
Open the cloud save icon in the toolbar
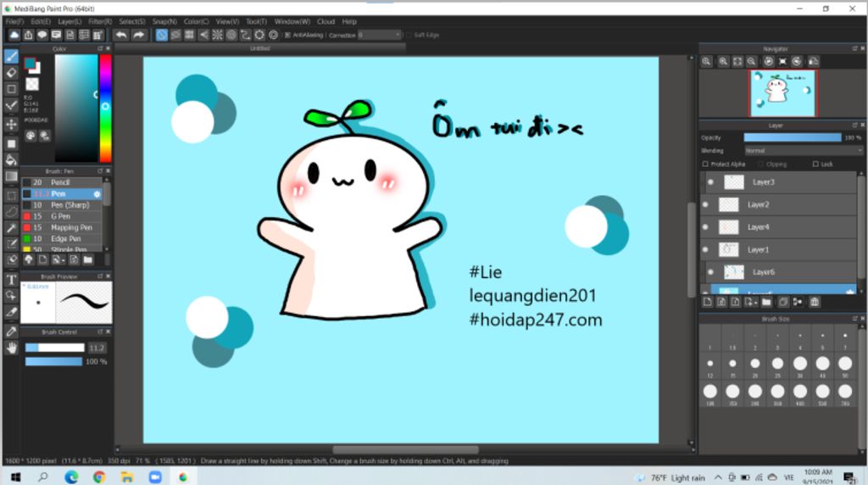tap(14, 35)
